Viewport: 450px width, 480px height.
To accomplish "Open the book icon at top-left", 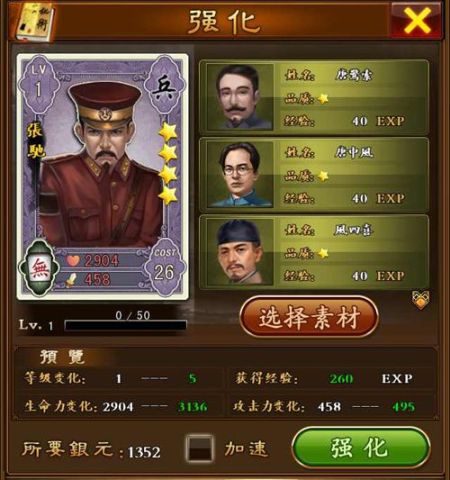I will coord(34,22).
